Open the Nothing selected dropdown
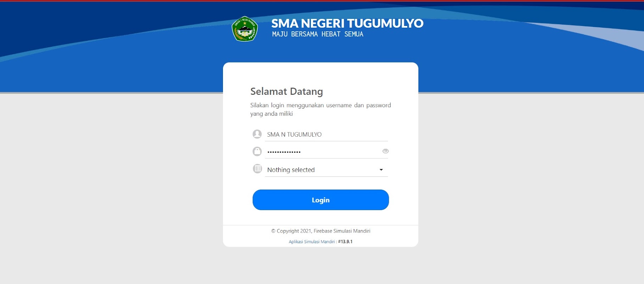Screen dimensions: 644x284 [326, 170]
